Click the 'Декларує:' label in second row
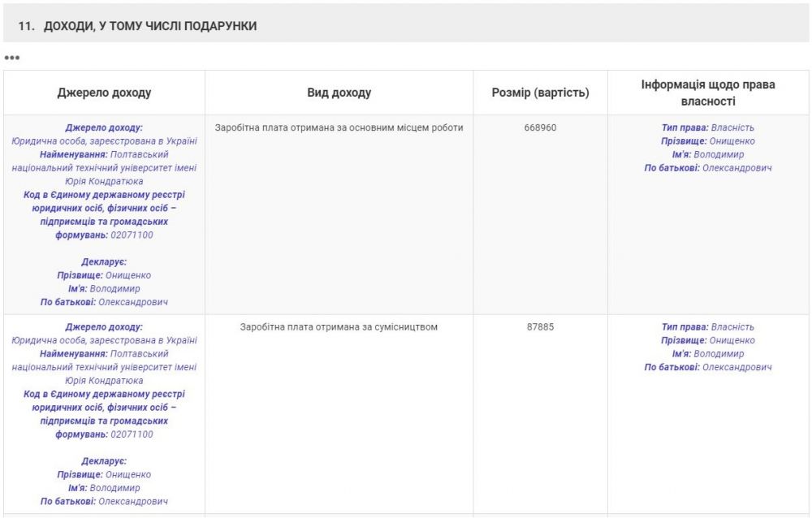812x518 pixels. [104, 461]
